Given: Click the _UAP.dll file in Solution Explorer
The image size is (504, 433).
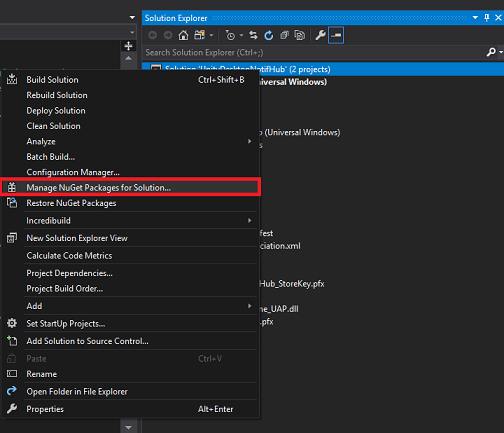Looking at the screenshot, I should tap(279, 309).
